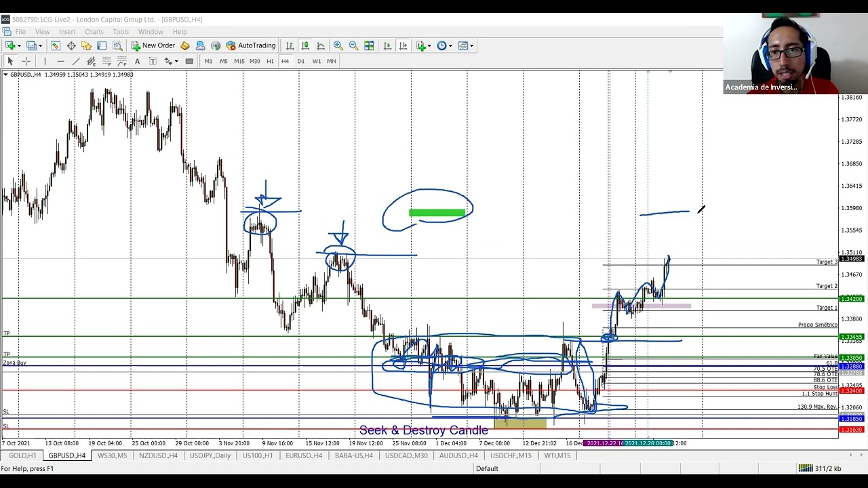
Task: Toggle chart auto scroll
Action: 387,45
